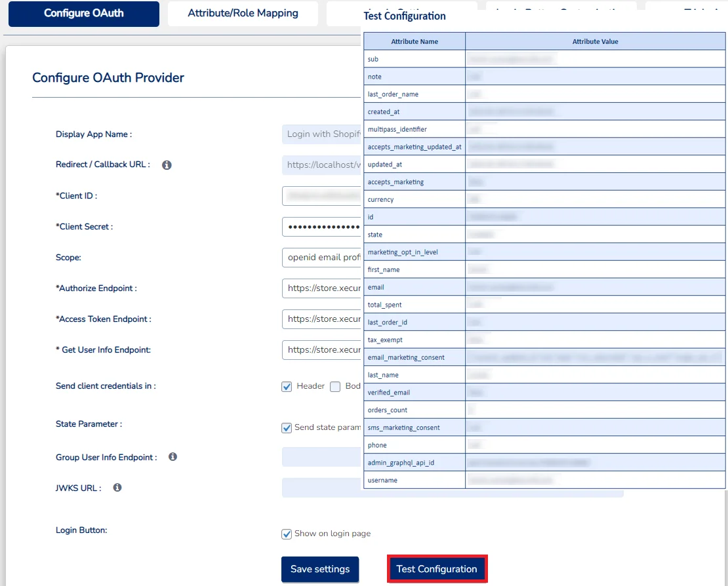Click the Authorize Endpoint input
The height and width of the screenshot is (586, 728).
pos(321,288)
